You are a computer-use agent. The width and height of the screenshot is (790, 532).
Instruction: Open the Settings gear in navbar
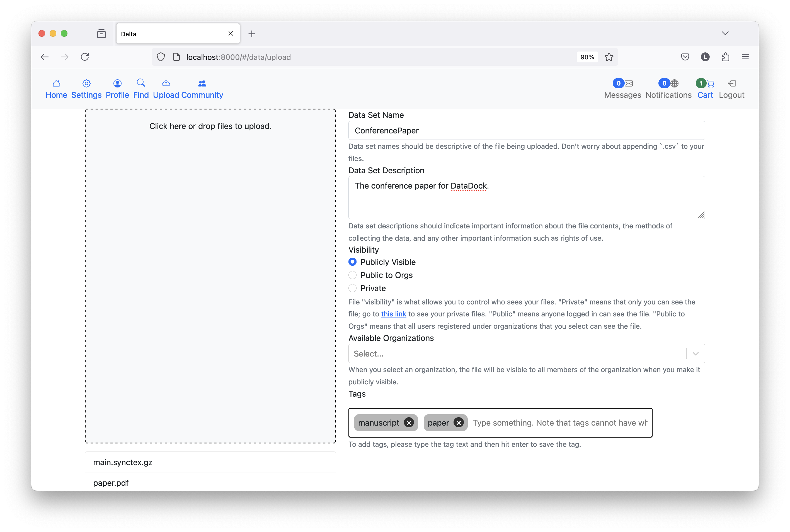86,84
